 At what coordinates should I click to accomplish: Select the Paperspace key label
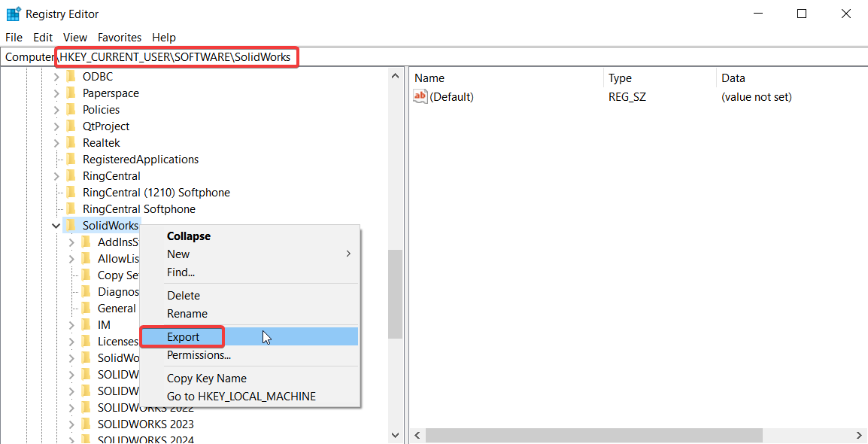click(111, 93)
